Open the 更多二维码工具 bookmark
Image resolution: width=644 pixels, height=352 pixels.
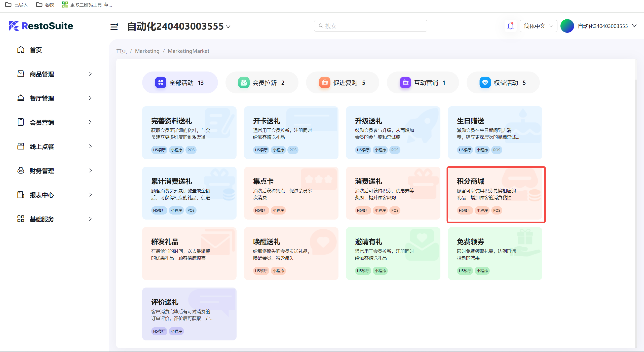click(x=87, y=5)
